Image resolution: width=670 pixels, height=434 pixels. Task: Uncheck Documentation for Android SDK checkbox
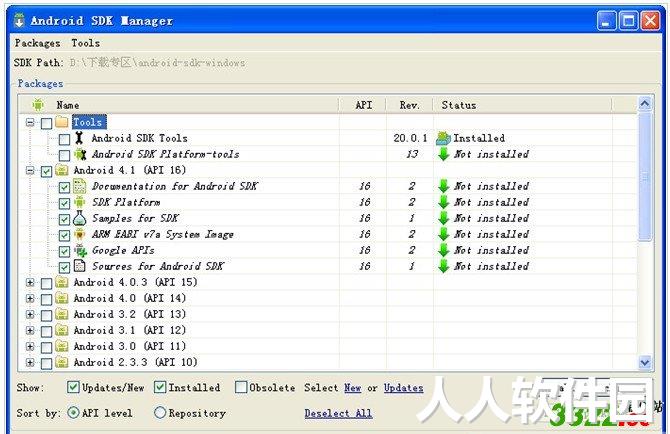[x=64, y=188]
